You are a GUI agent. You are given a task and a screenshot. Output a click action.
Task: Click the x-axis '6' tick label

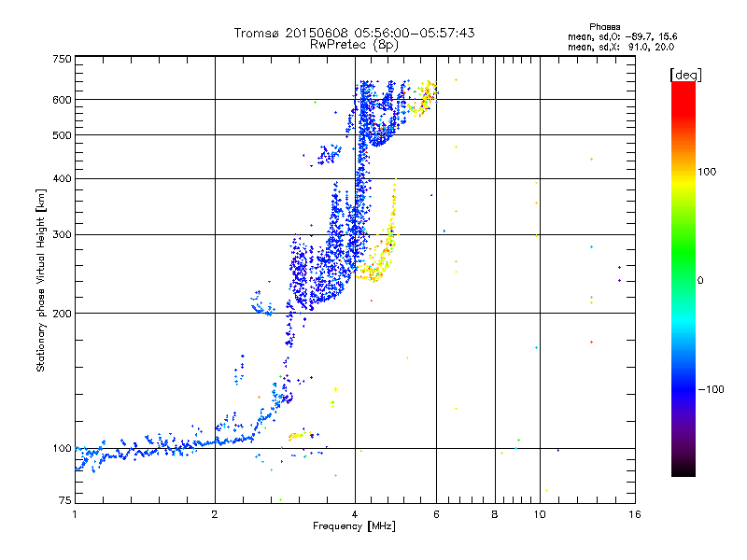436,514
